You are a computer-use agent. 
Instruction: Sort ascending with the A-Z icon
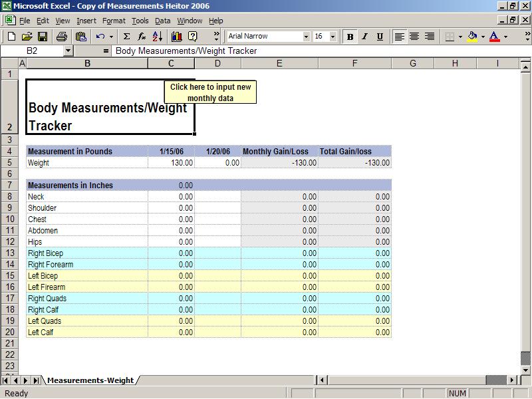pyautogui.click(x=158, y=37)
